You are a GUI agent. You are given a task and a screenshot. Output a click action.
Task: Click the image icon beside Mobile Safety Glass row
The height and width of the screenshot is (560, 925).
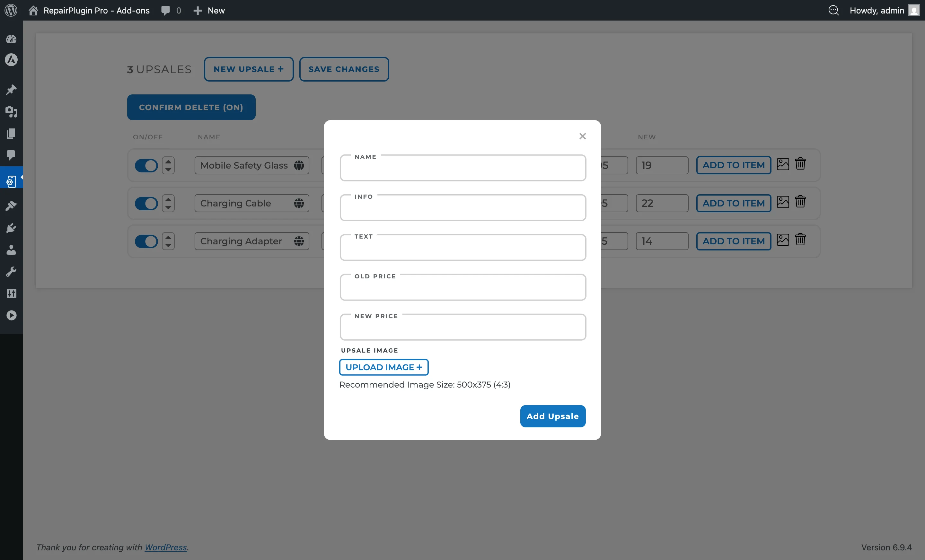[783, 164]
